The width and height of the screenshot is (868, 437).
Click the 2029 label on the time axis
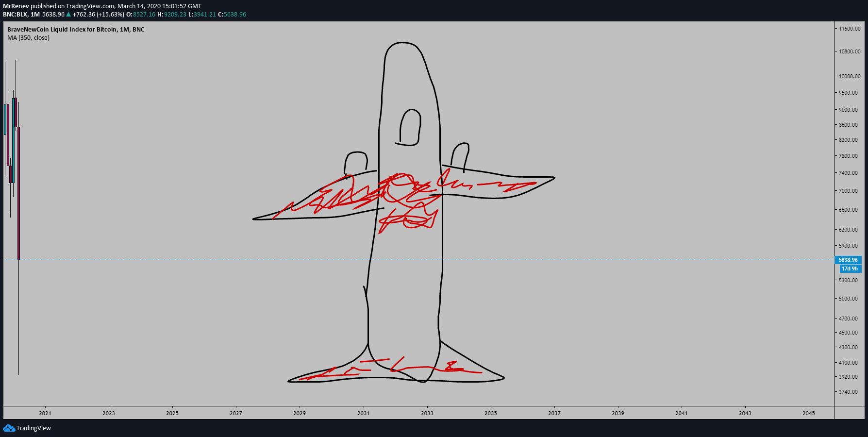tap(300, 413)
